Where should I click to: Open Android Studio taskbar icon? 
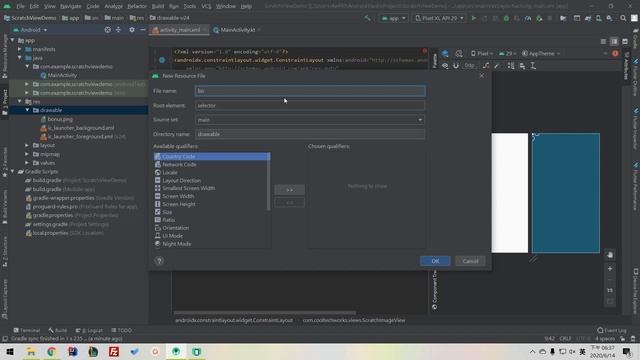tap(176, 351)
